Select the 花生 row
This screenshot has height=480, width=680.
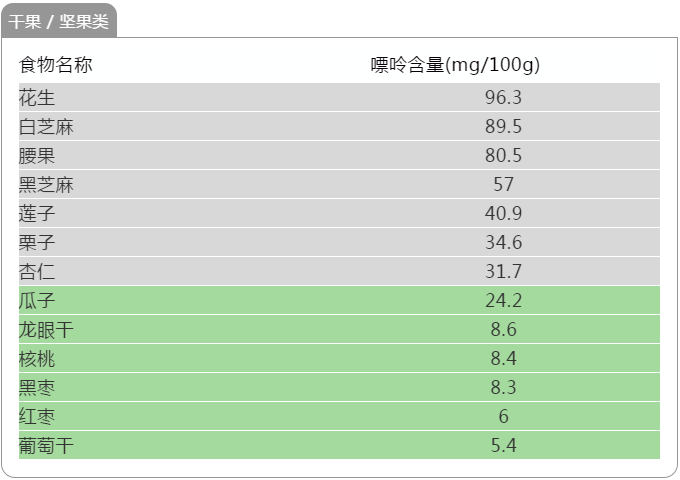point(339,97)
